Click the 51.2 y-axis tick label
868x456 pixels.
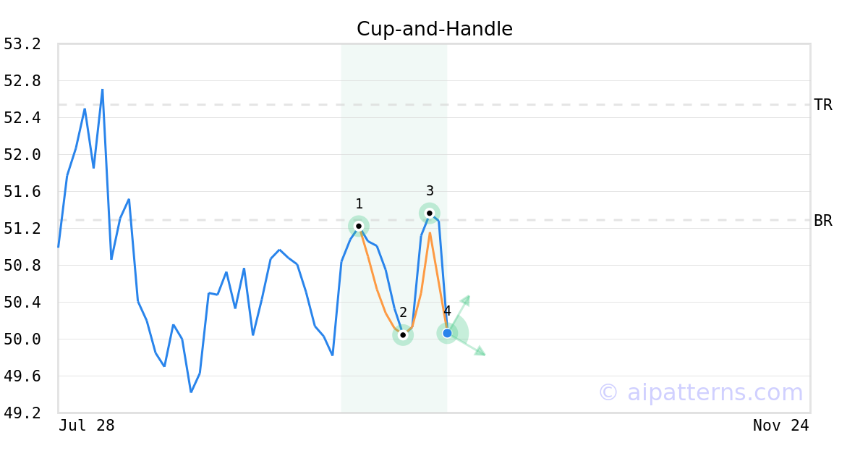click(x=22, y=229)
